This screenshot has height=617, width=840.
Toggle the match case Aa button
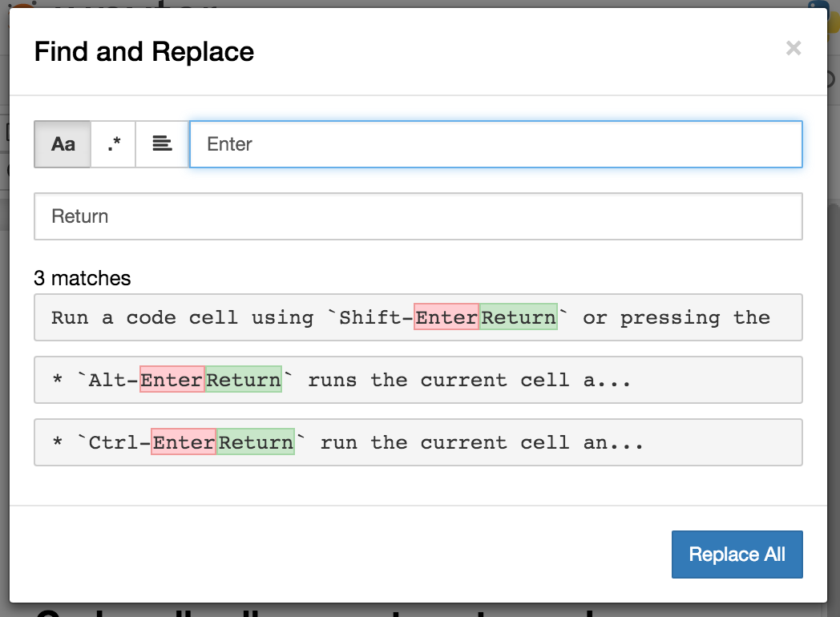[63, 144]
